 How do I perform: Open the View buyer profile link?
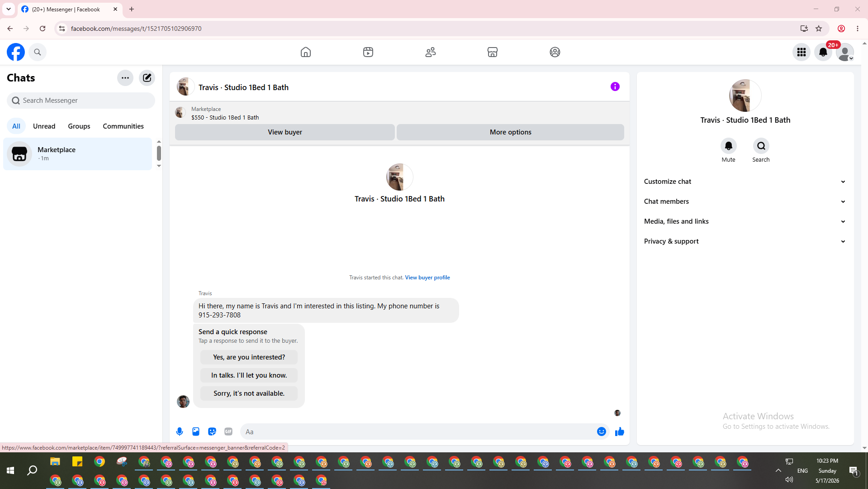[427, 278]
